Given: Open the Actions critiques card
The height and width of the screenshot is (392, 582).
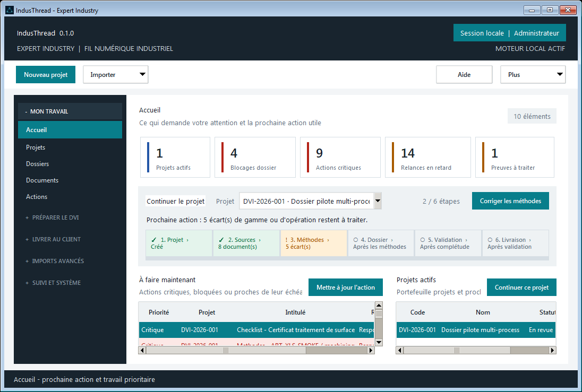Looking at the screenshot, I should tap(340, 157).
